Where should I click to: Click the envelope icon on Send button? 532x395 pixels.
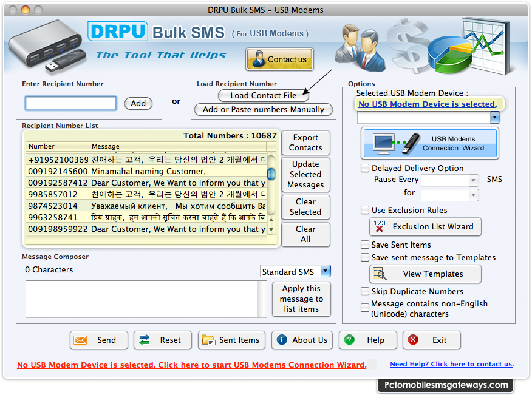pyautogui.click(x=80, y=340)
